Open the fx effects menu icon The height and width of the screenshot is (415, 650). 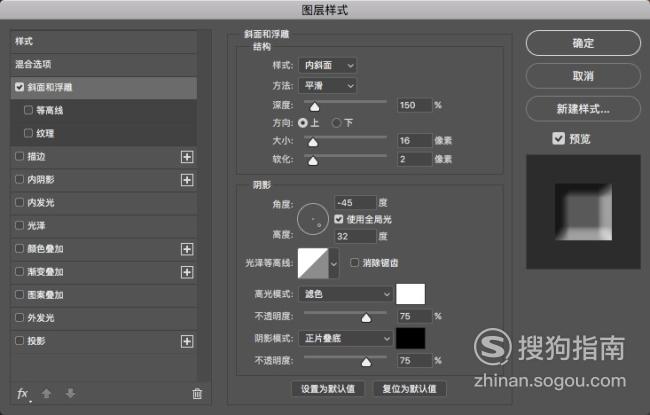(x=23, y=393)
